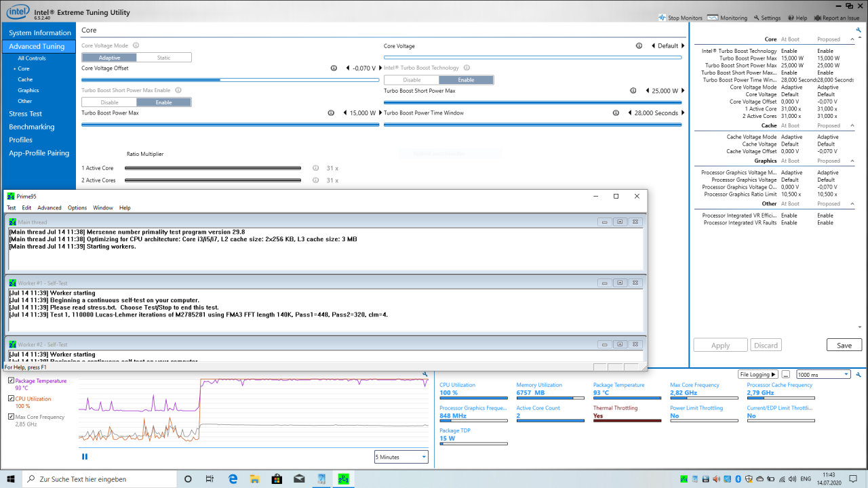
Task: Click the Windows Start button
Action: pyautogui.click(x=11, y=479)
